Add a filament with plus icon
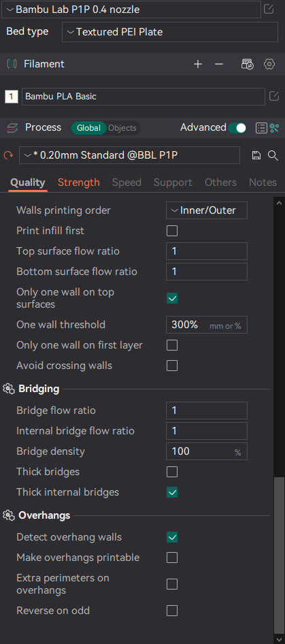 (x=198, y=64)
